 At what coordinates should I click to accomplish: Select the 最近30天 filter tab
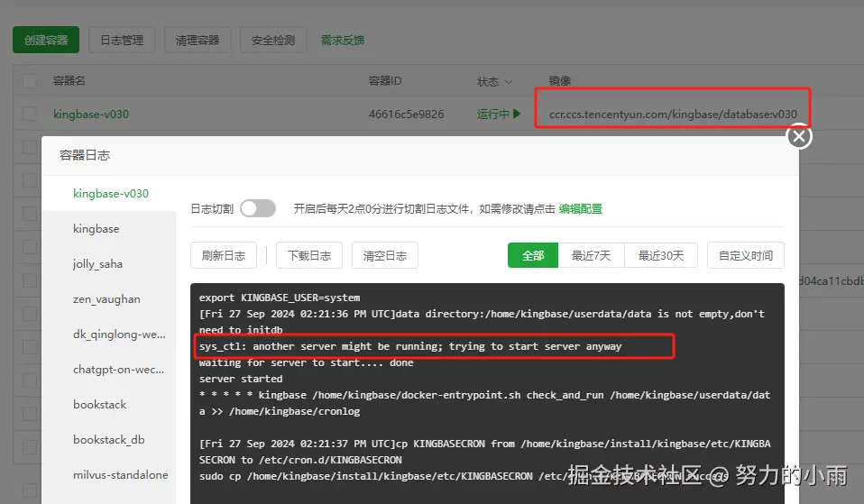click(661, 255)
